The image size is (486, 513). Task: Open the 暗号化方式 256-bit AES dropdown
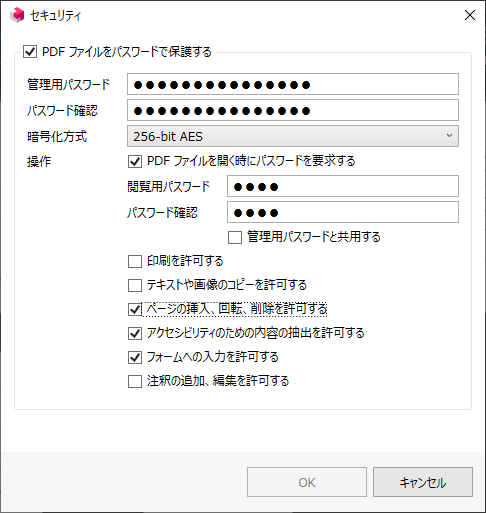point(293,136)
